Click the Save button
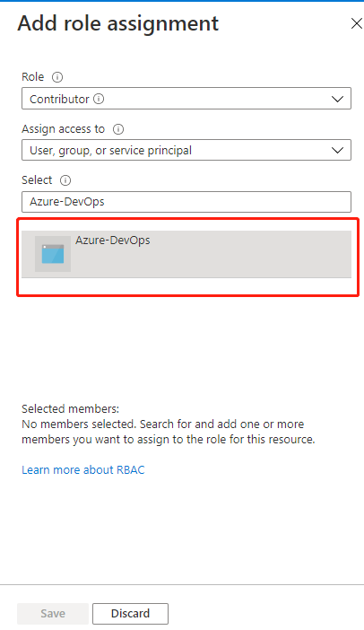 (53, 614)
